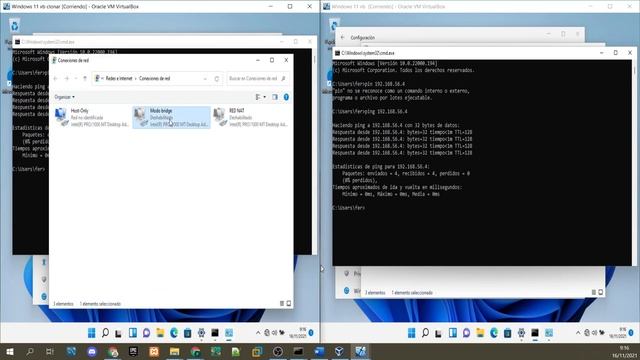Show hidden tray icons in right VM
This screenshot has height=360, width=640.
pyautogui.click(x=578, y=333)
